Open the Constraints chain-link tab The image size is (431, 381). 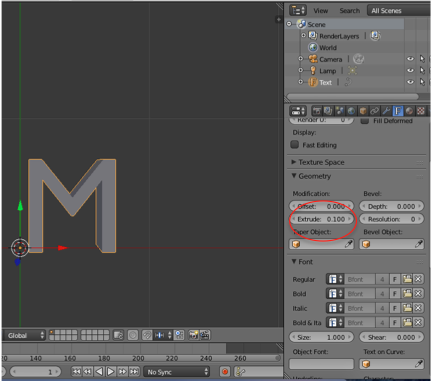pos(375,111)
